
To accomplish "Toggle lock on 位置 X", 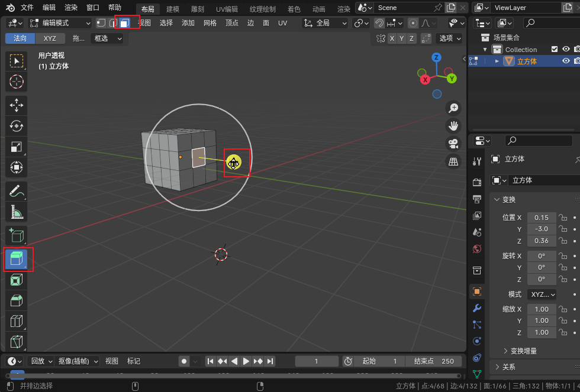I will tap(563, 218).
